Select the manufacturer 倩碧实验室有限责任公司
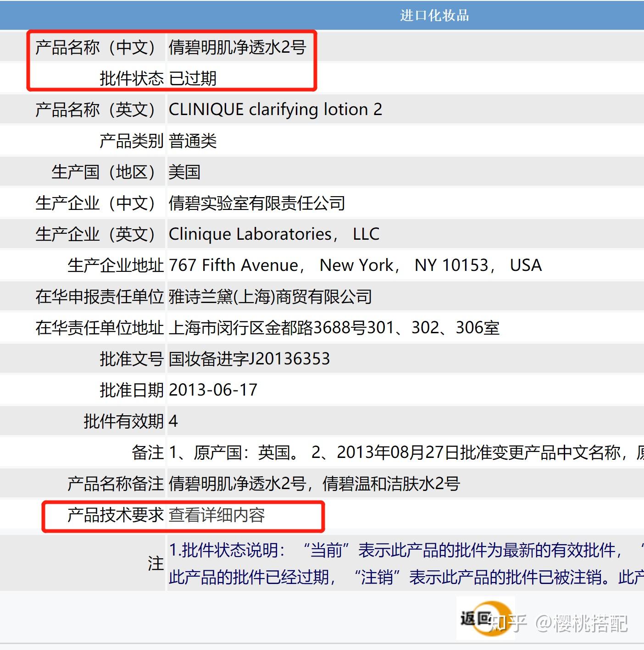644x650 pixels. point(257,203)
